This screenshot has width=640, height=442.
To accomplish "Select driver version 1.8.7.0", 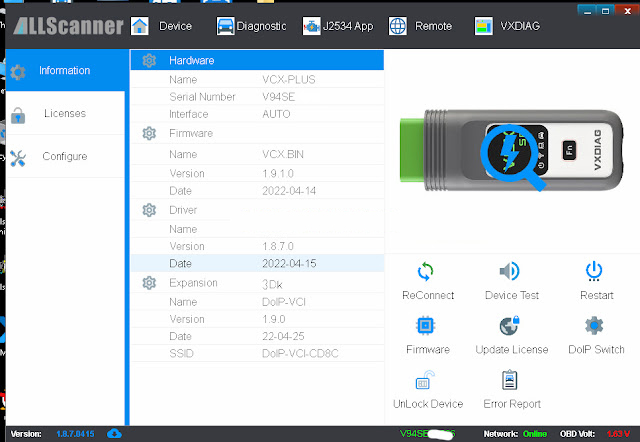I will coord(278,246).
